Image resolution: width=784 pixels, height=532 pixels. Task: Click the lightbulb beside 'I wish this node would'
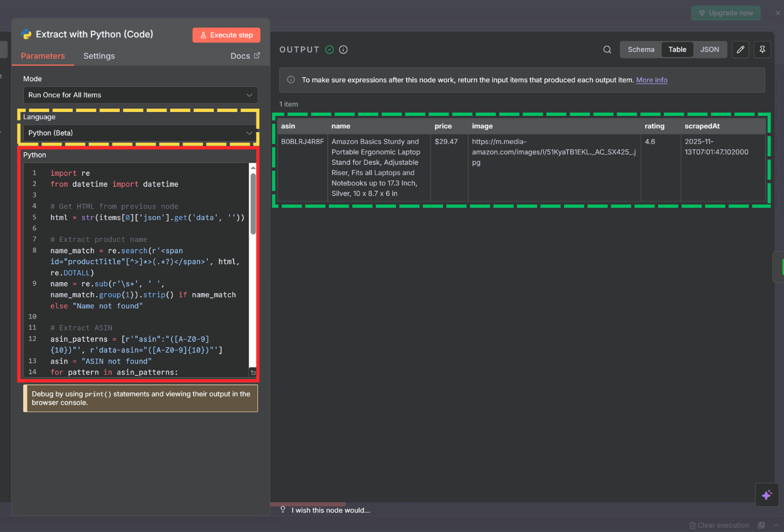pyautogui.click(x=283, y=510)
